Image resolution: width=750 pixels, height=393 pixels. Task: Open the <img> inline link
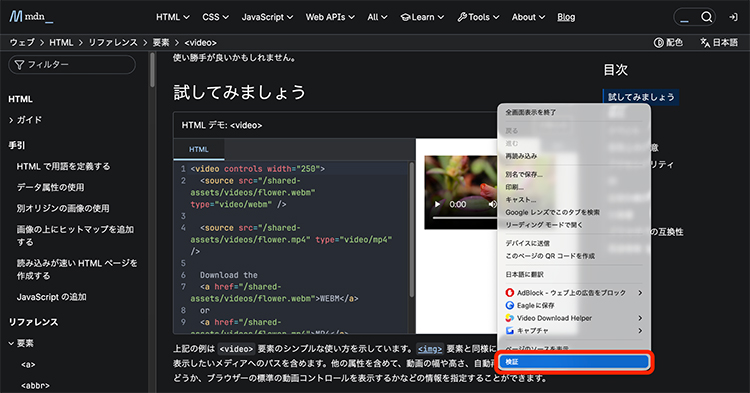429,349
